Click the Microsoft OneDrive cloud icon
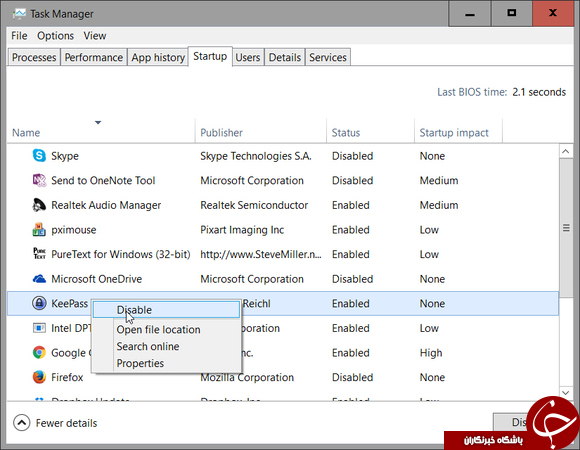The image size is (580, 450). [x=39, y=279]
